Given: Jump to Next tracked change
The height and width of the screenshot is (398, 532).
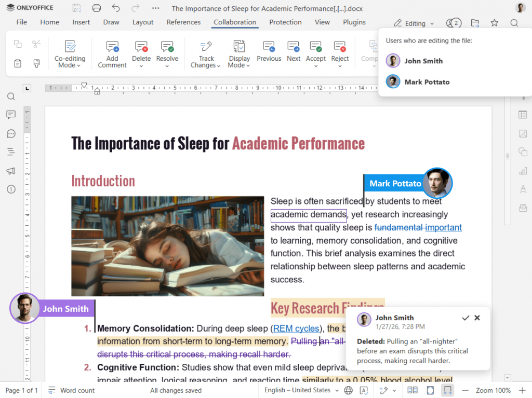Looking at the screenshot, I should click(294, 47).
